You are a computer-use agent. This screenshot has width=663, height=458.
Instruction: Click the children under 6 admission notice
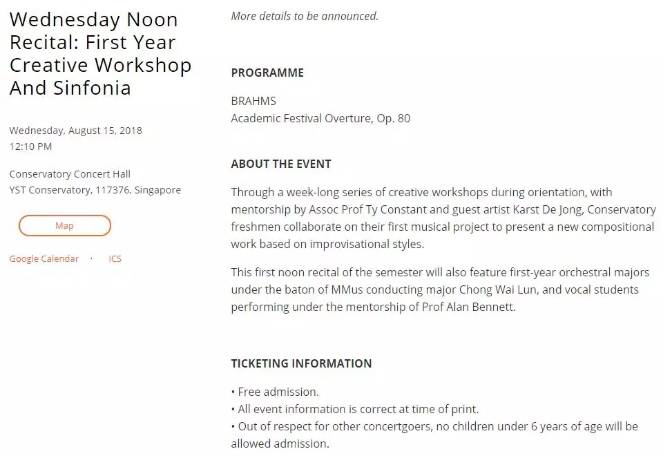[434, 434]
